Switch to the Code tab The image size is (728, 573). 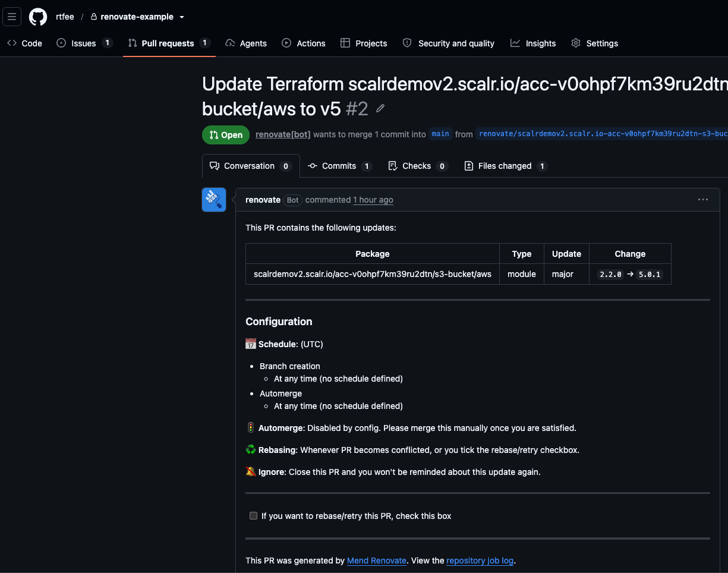click(25, 43)
